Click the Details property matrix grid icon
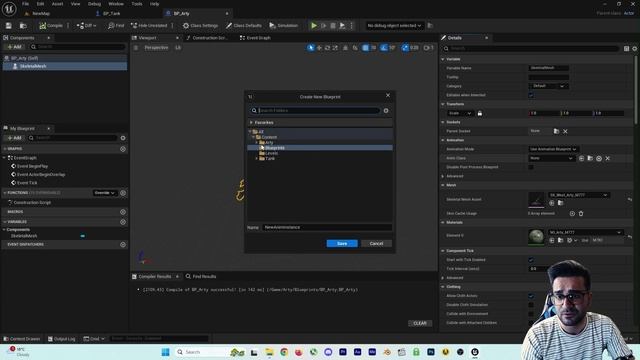This screenshot has height=360, width=640. [x=626, y=48]
